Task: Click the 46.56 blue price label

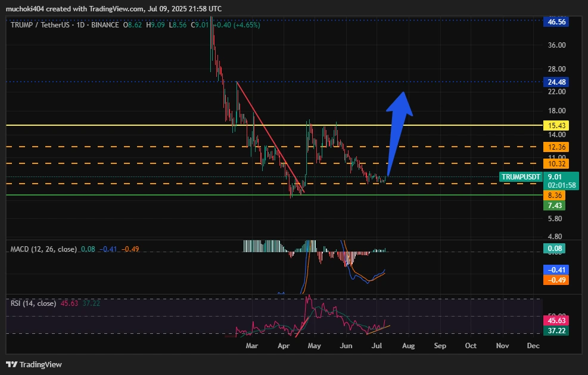Action: 555,21
